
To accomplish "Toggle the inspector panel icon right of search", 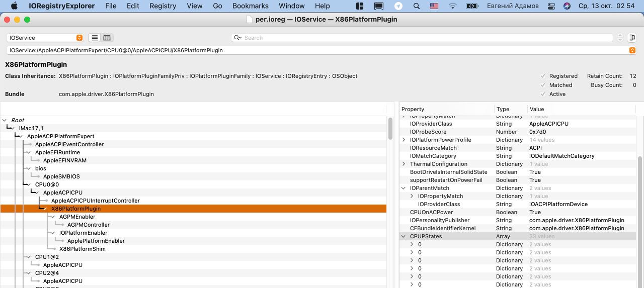I will [632, 38].
